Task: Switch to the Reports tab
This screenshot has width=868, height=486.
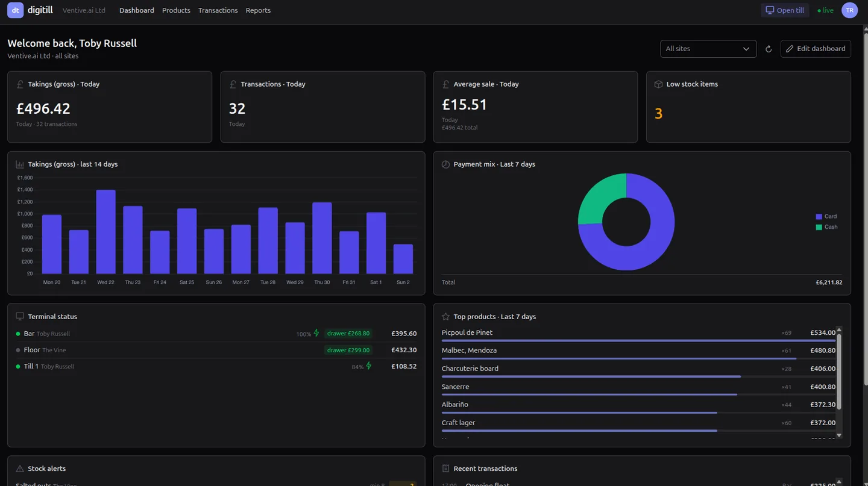Action: coord(258,10)
